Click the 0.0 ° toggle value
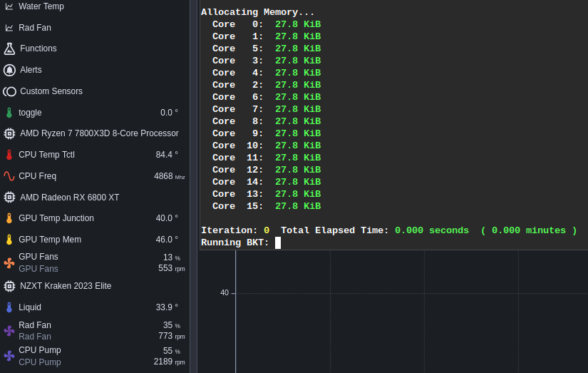The height and width of the screenshot is (373, 588). [x=169, y=113]
